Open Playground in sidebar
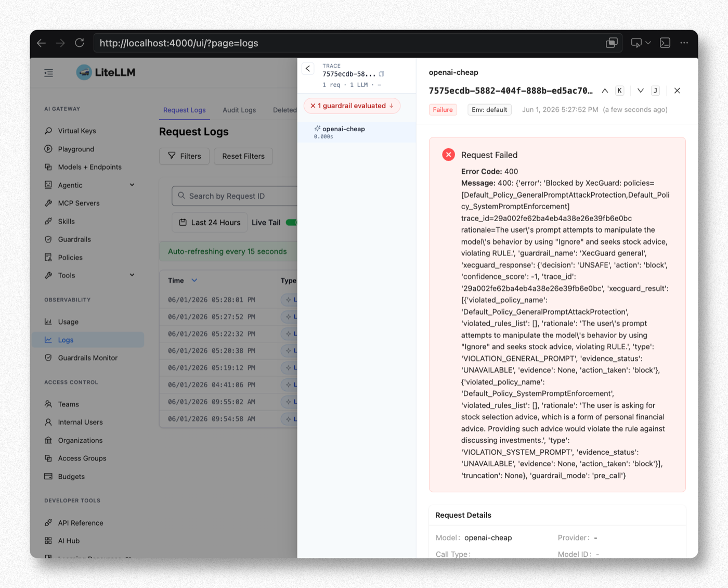The width and height of the screenshot is (728, 588). [76, 149]
